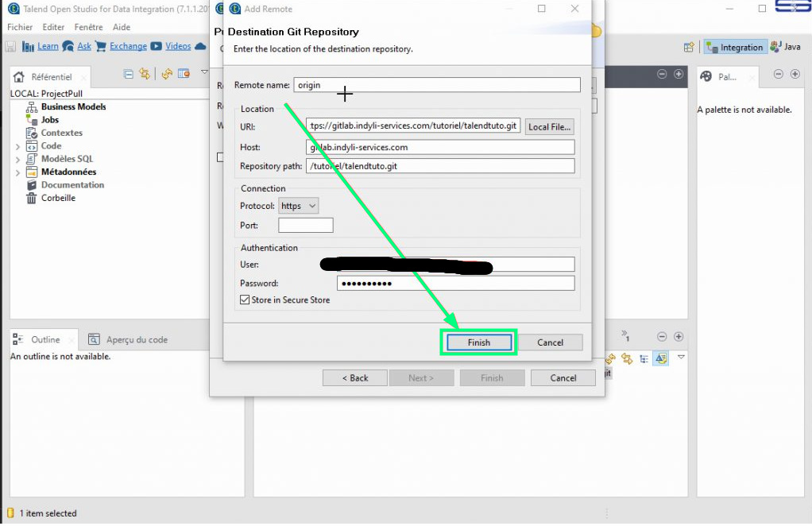The height and width of the screenshot is (526, 812).
Task: Click the Exchange shopping cart icon
Action: point(100,46)
